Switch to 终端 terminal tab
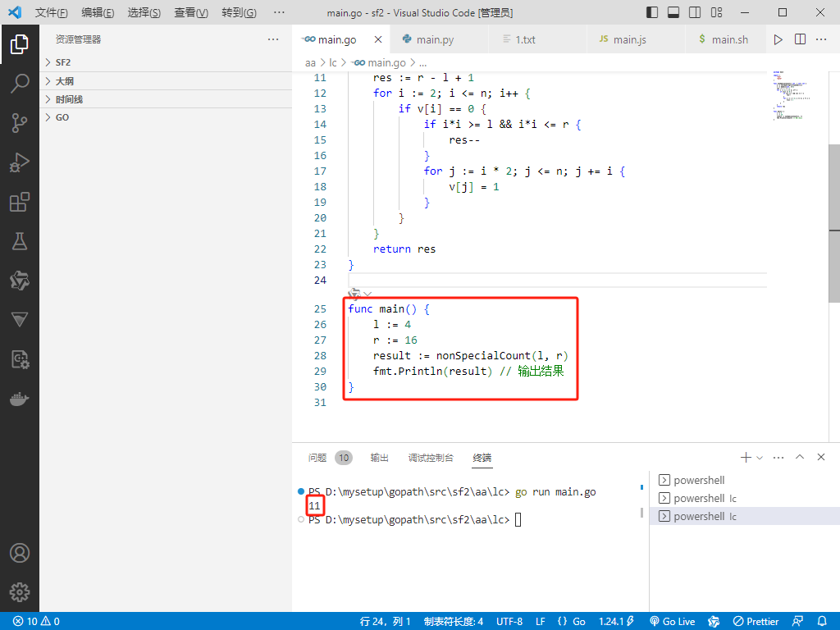 click(482, 458)
